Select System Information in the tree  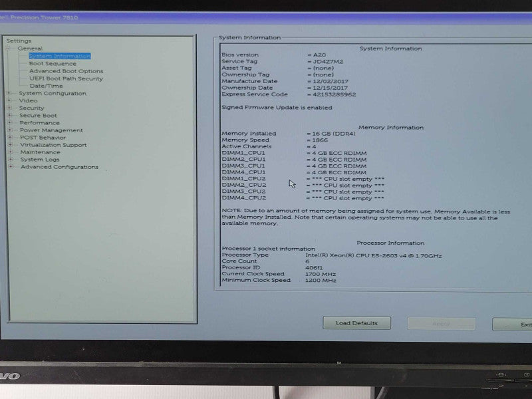(x=60, y=56)
